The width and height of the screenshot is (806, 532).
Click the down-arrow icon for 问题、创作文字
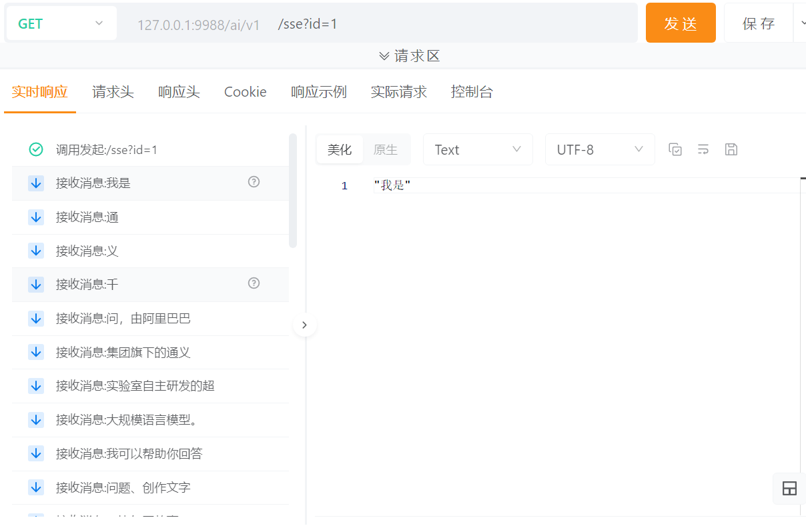point(36,487)
